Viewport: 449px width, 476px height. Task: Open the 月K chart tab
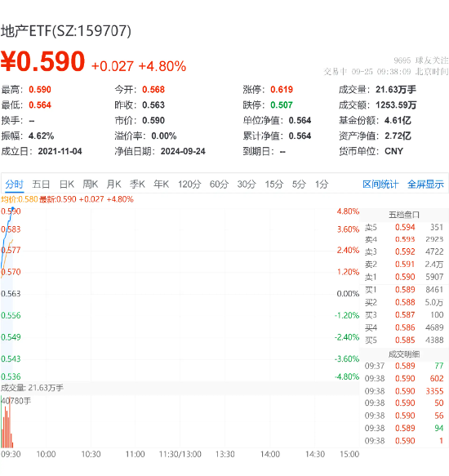tap(113, 185)
